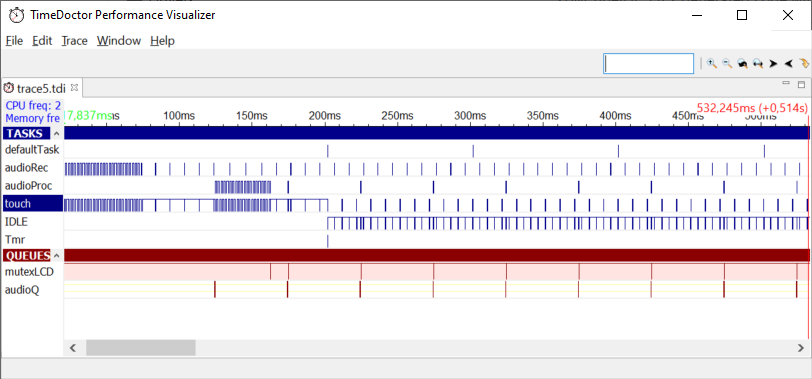Click the 350ms ruler mark

coord(543,116)
